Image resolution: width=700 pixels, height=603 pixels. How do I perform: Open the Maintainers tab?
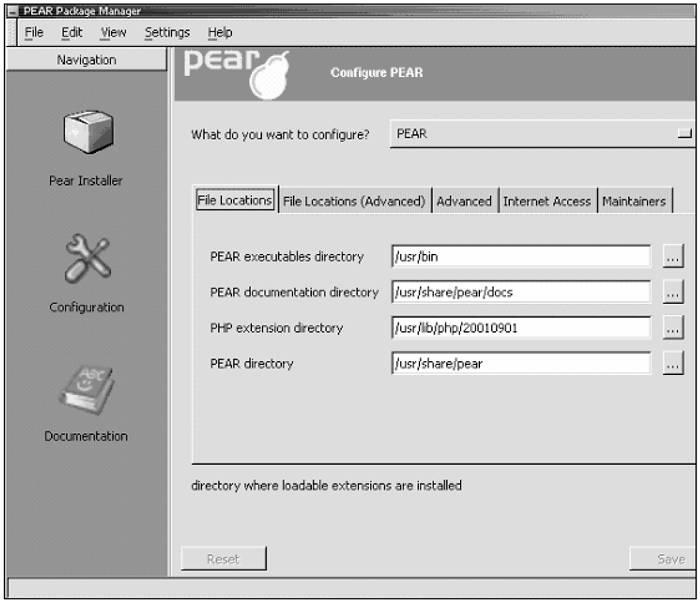[x=634, y=201]
